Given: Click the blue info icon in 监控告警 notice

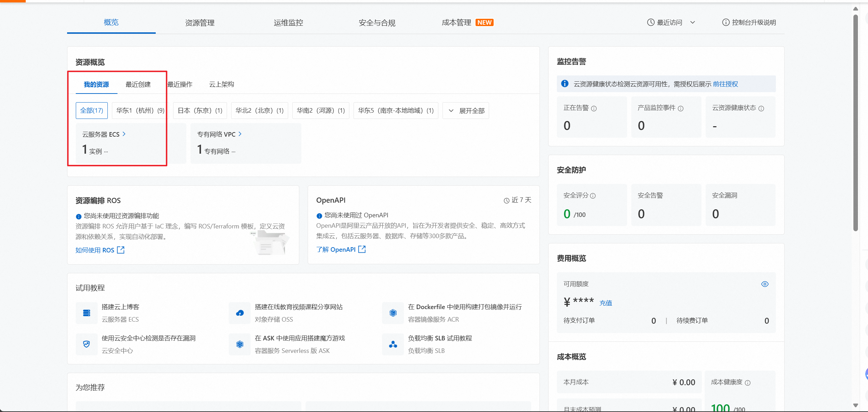Looking at the screenshot, I should (x=565, y=84).
